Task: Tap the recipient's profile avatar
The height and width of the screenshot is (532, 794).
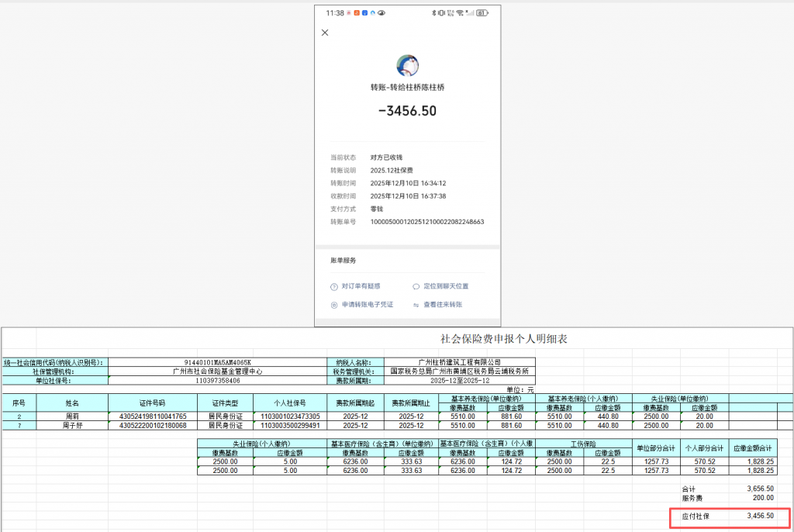Action: (x=407, y=66)
